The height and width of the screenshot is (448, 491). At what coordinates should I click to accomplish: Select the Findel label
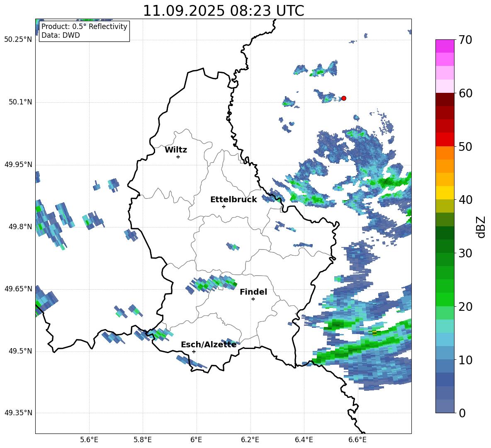pos(253,292)
